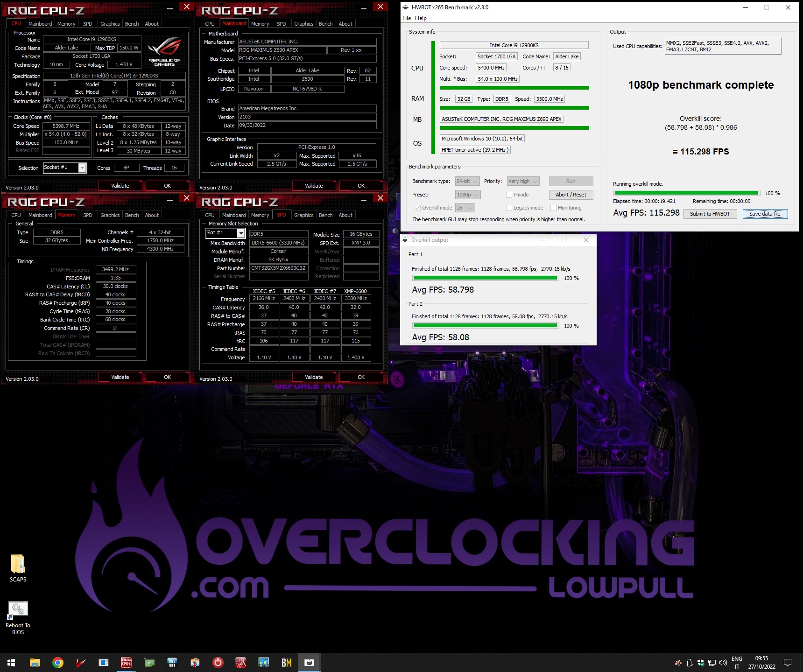Click the red molecule tray icon
803x672 pixels.
pyautogui.click(x=678, y=663)
